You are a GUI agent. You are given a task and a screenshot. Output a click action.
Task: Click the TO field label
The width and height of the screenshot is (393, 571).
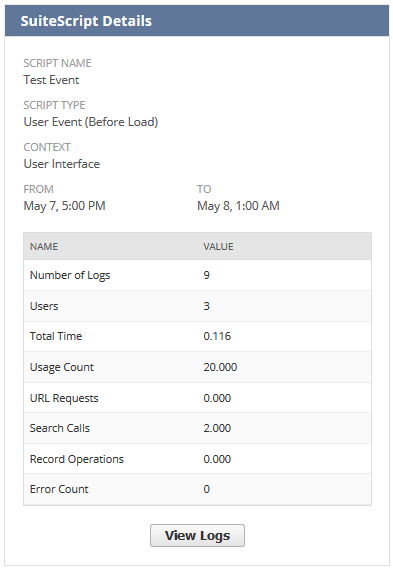click(x=204, y=189)
